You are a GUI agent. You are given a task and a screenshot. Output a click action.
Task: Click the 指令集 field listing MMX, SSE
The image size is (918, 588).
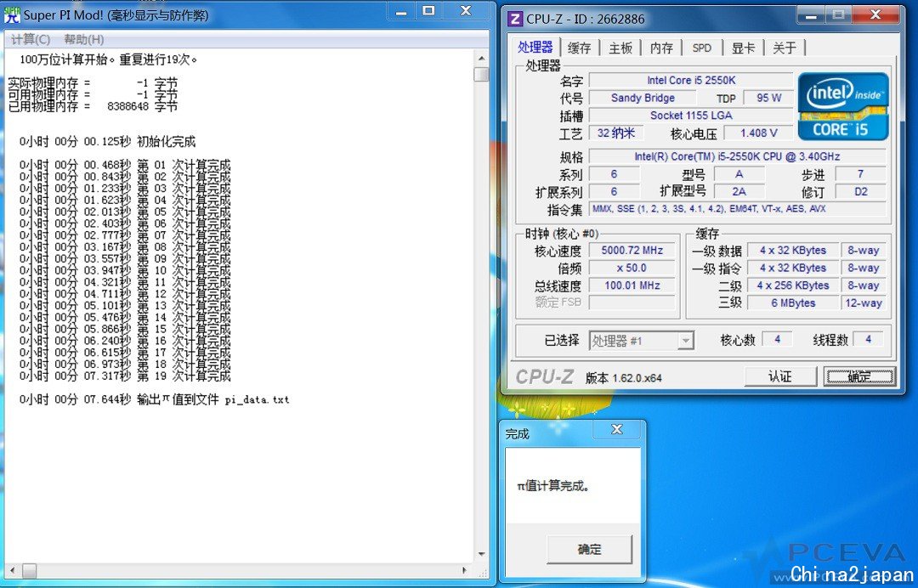coord(737,209)
